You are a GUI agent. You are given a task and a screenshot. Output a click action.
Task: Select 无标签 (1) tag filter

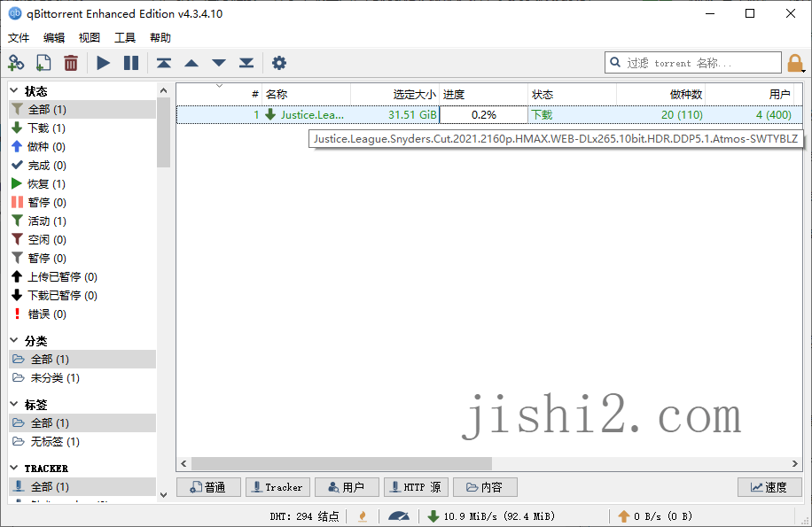tap(82, 442)
